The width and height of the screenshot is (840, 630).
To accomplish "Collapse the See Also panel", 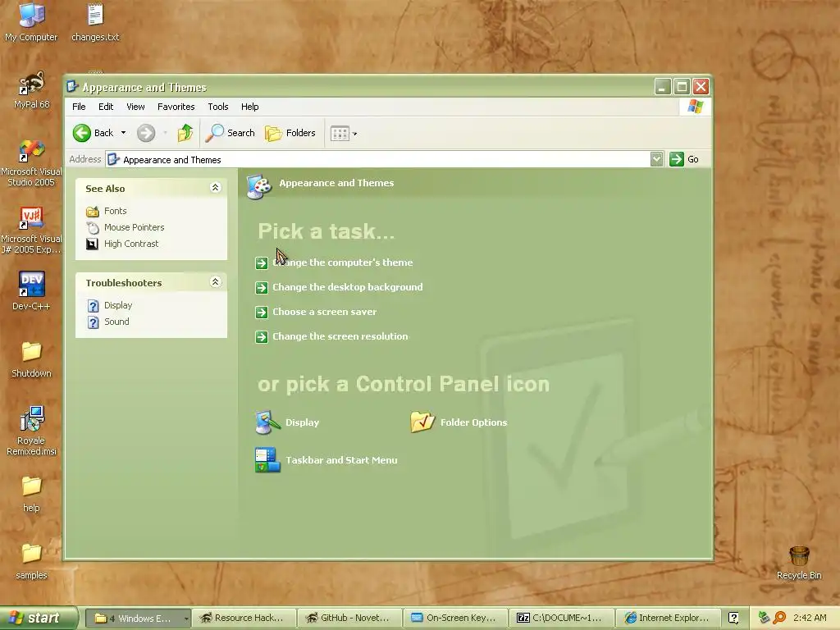I will tap(216, 188).
